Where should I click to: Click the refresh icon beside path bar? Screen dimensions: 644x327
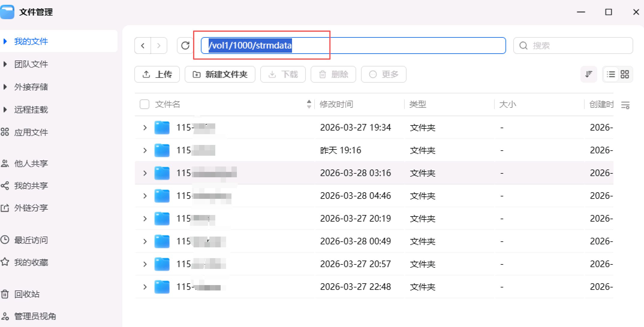[x=185, y=46]
